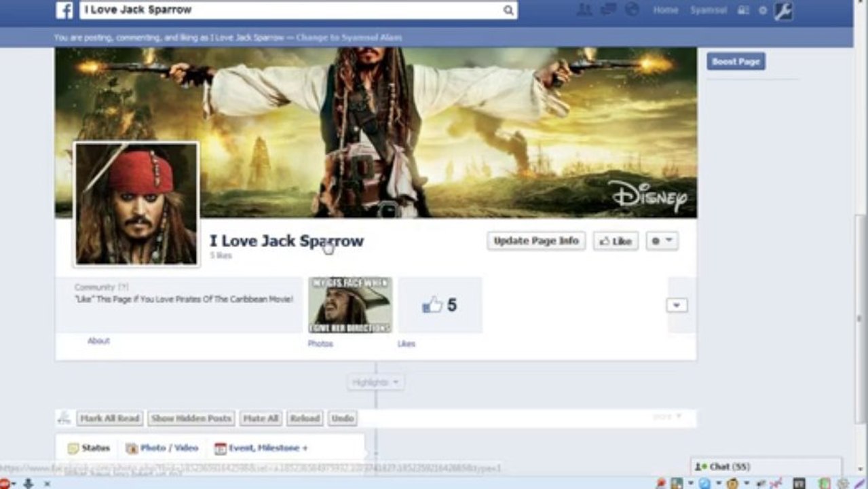Click the search magnifier icon
The image size is (868, 489).
pos(508,10)
